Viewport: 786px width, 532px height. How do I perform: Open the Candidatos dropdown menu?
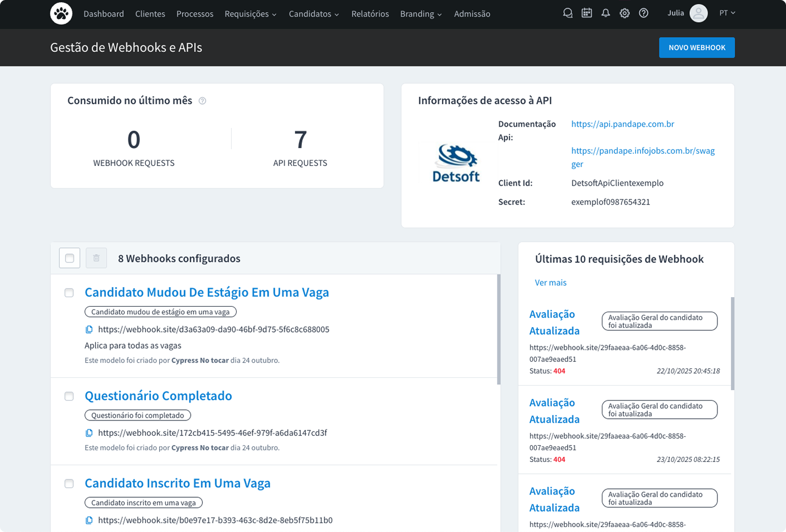[313, 14]
